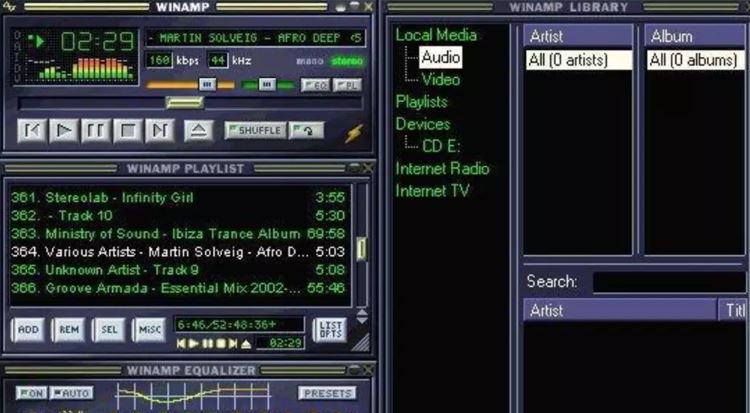The height and width of the screenshot is (413, 750).
Task: Click the stereo indicator
Action: 347,61
